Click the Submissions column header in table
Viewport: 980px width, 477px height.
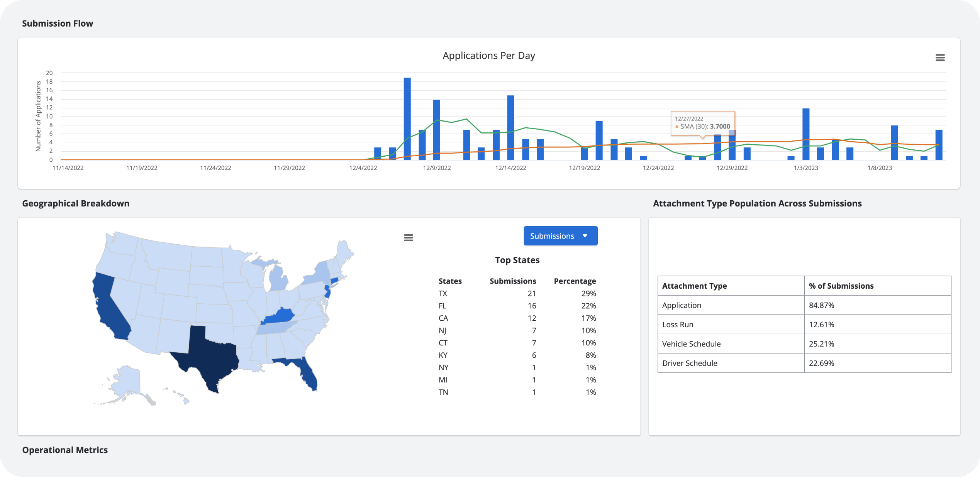513,281
